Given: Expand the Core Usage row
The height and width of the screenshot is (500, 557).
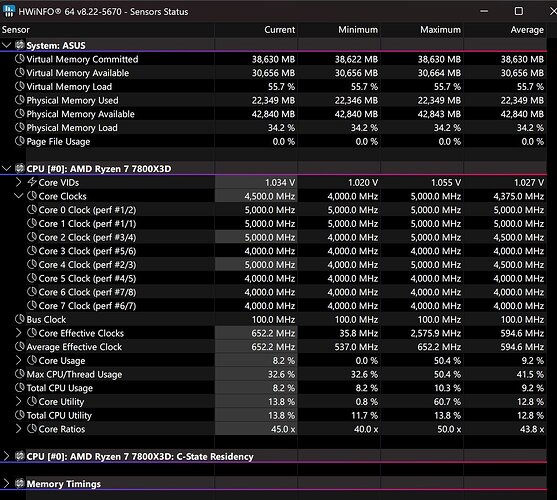Looking at the screenshot, I should click(x=18, y=360).
